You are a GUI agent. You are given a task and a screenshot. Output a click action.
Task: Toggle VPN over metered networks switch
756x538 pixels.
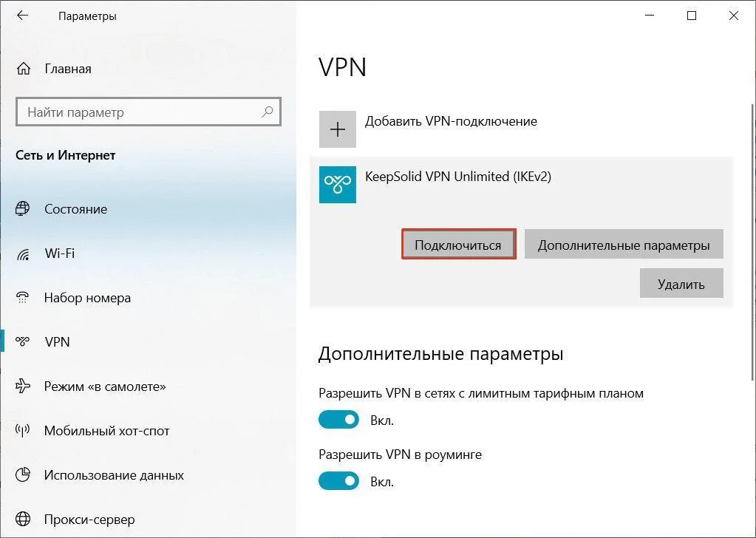(x=338, y=420)
